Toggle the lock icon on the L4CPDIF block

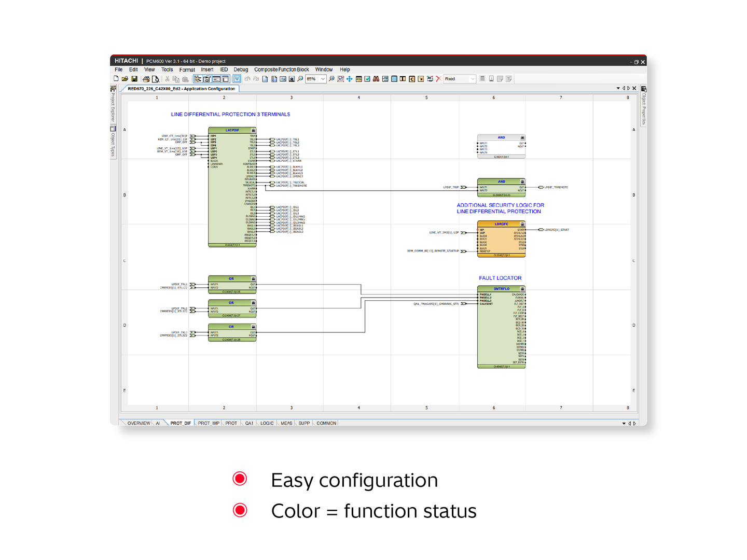(253, 130)
